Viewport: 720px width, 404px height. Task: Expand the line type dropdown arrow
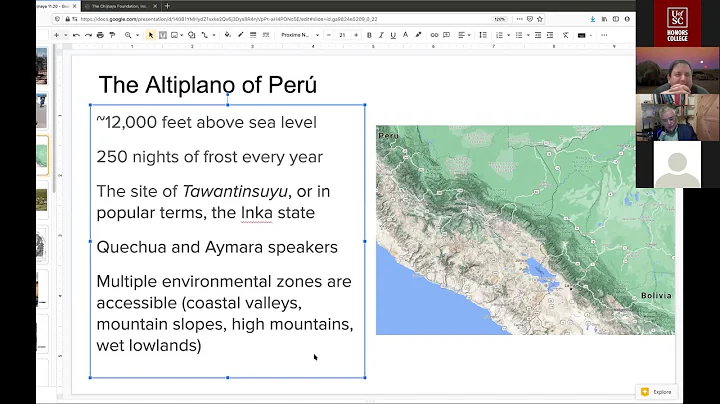[x=214, y=35]
